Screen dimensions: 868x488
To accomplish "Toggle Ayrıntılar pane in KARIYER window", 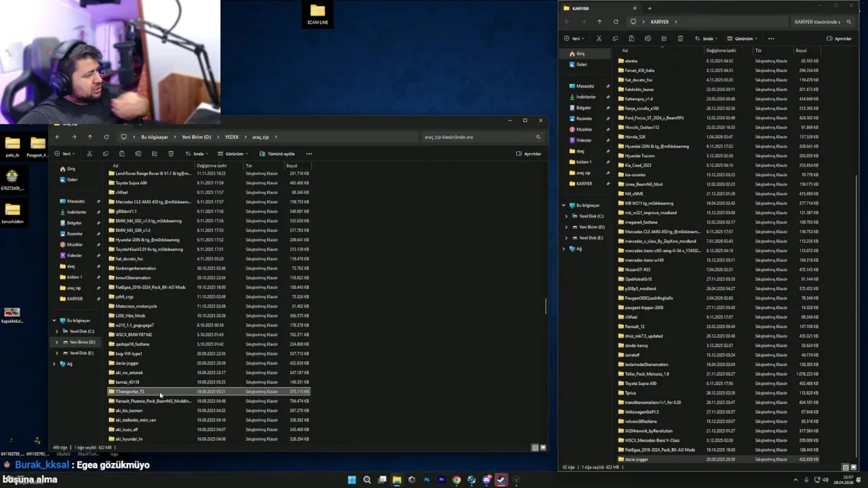I will (x=840, y=39).
